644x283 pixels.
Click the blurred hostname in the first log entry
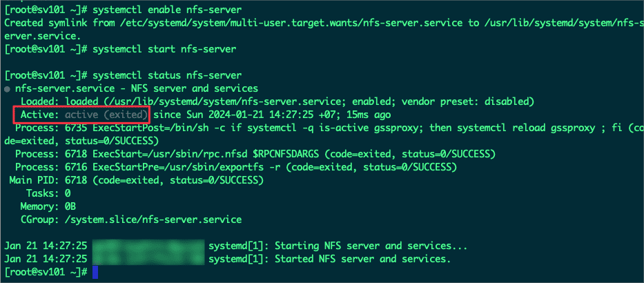[148, 246]
